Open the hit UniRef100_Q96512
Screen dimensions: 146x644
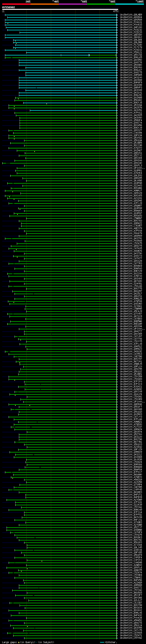(x=131, y=347)
